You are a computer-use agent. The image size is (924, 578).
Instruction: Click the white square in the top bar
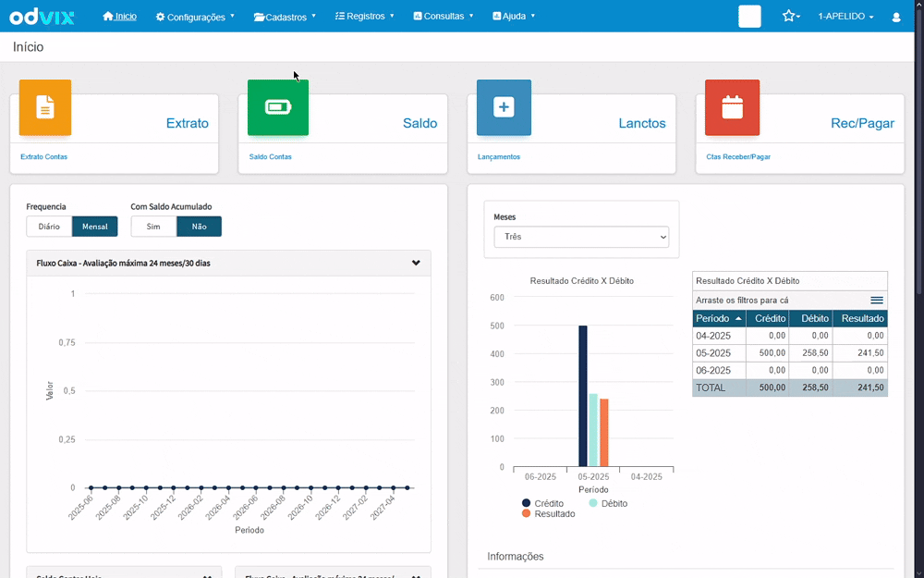pos(749,17)
